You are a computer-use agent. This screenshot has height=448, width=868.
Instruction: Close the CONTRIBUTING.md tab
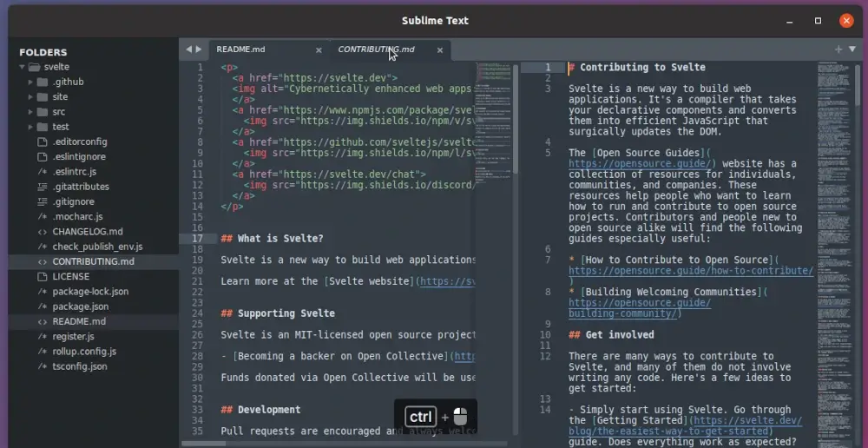[x=439, y=49]
